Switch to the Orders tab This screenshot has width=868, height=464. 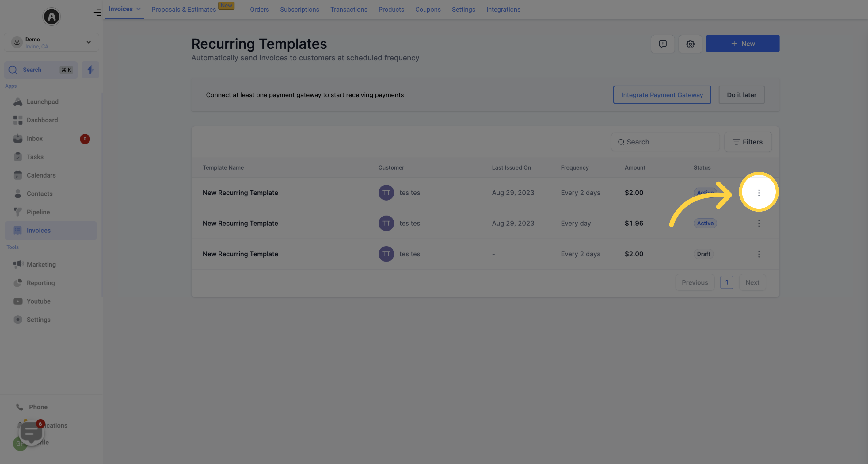(260, 10)
